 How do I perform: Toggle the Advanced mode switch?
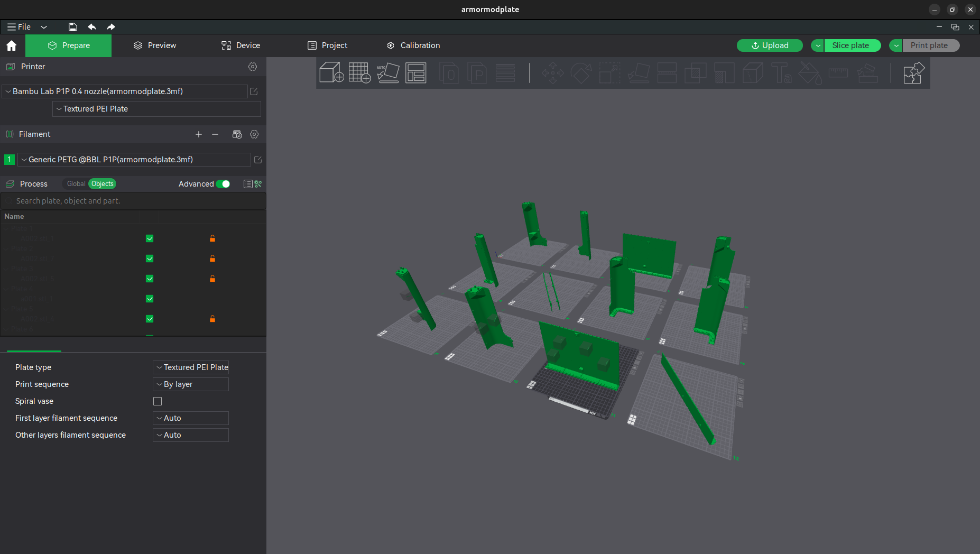tap(223, 184)
